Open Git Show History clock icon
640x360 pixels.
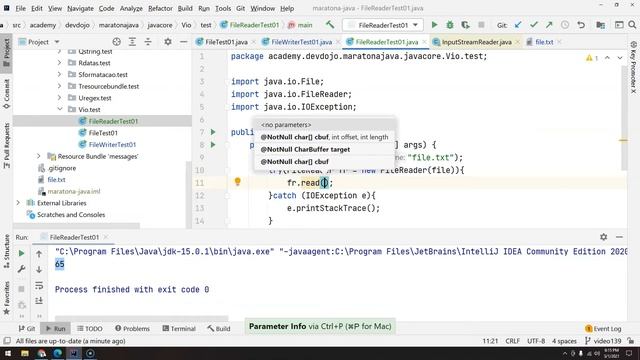coord(565,25)
